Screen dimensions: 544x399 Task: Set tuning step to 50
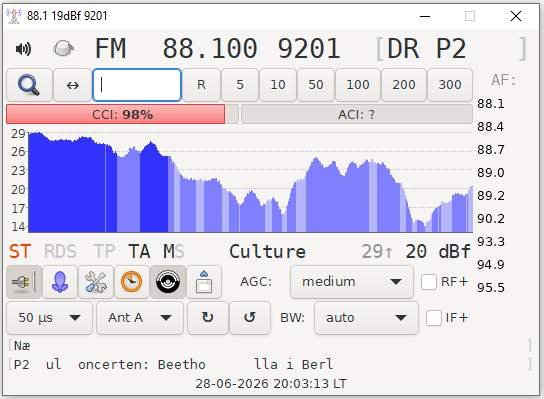(x=316, y=85)
